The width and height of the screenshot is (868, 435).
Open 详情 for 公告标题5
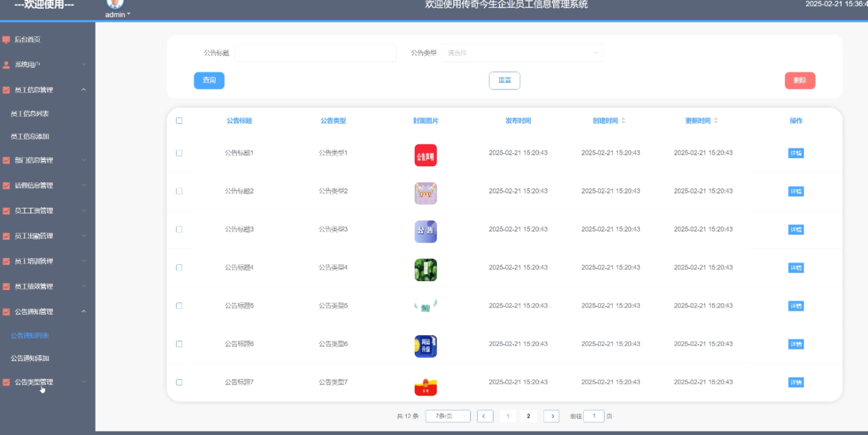796,306
